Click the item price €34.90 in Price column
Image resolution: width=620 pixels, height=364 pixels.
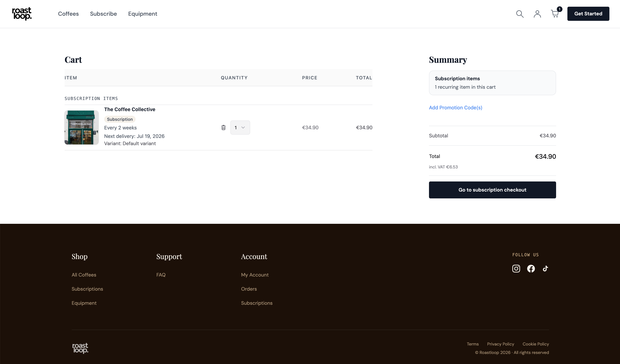pyautogui.click(x=310, y=128)
